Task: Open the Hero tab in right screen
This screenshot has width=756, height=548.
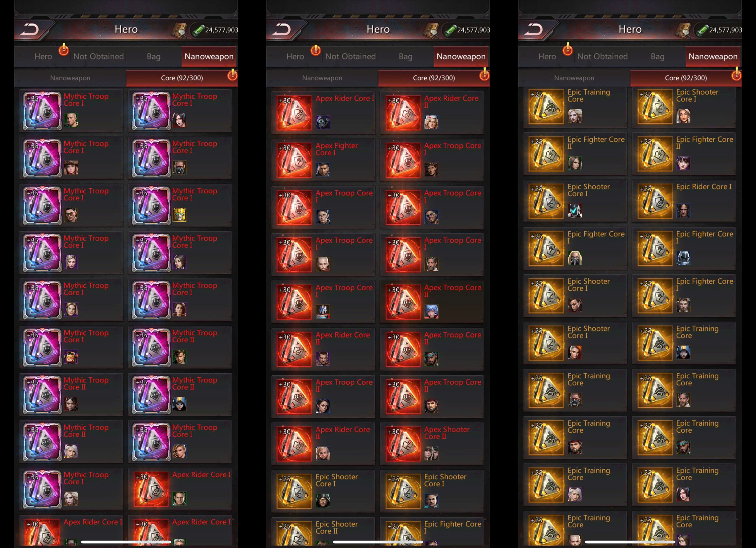Action: tap(547, 56)
